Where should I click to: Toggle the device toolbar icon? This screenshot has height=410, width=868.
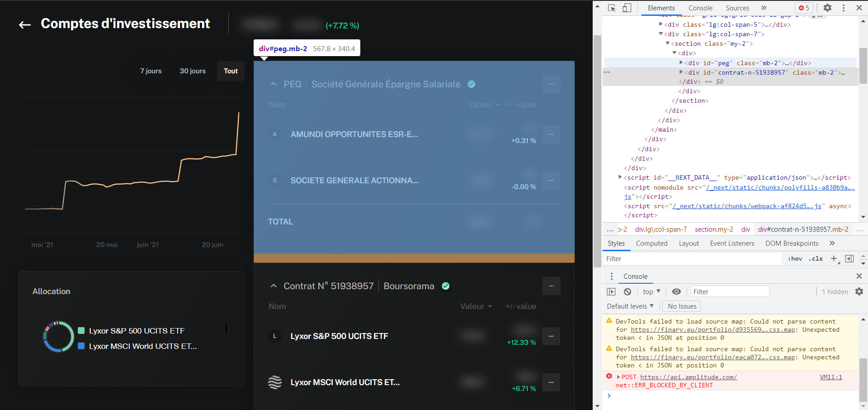627,8
